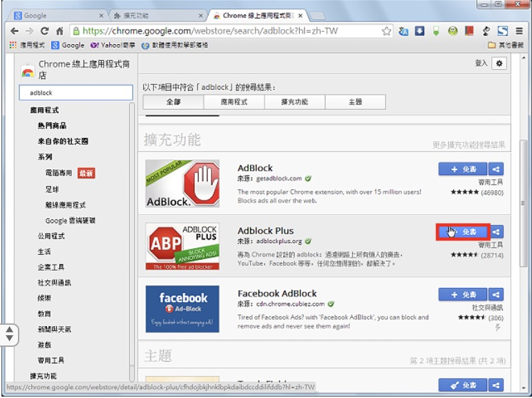Select 熱門商品 in the sidebar
Viewport: 532px width, 398px height.
(52, 126)
